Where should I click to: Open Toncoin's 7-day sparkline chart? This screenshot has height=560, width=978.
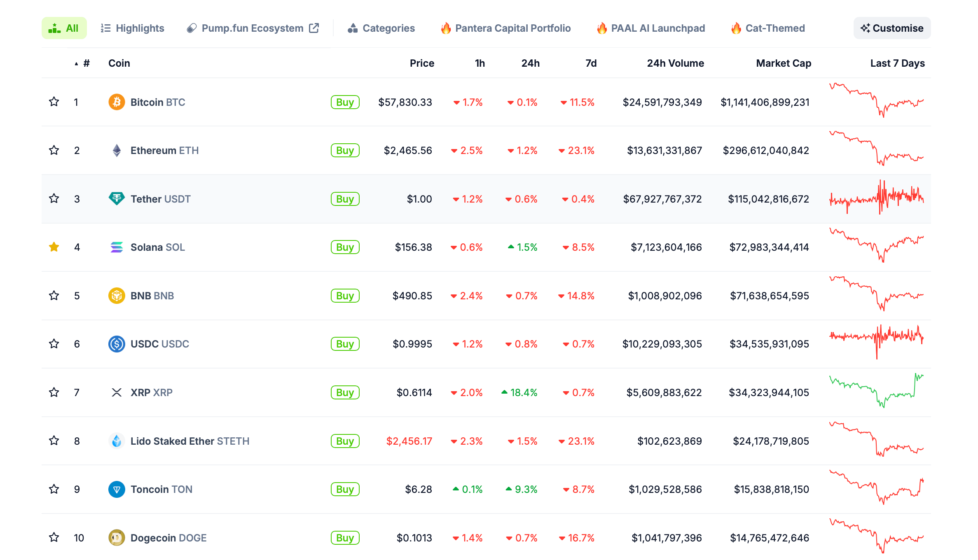coord(877,487)
